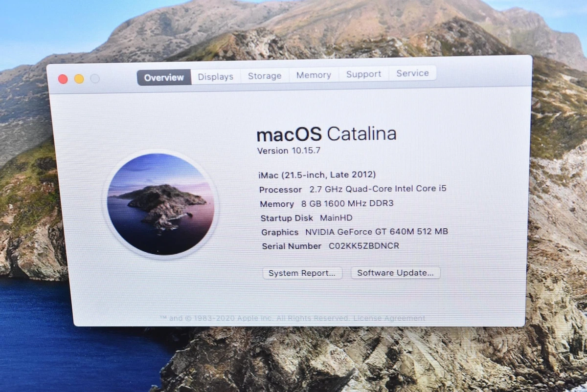Click the System Report button

302,273
